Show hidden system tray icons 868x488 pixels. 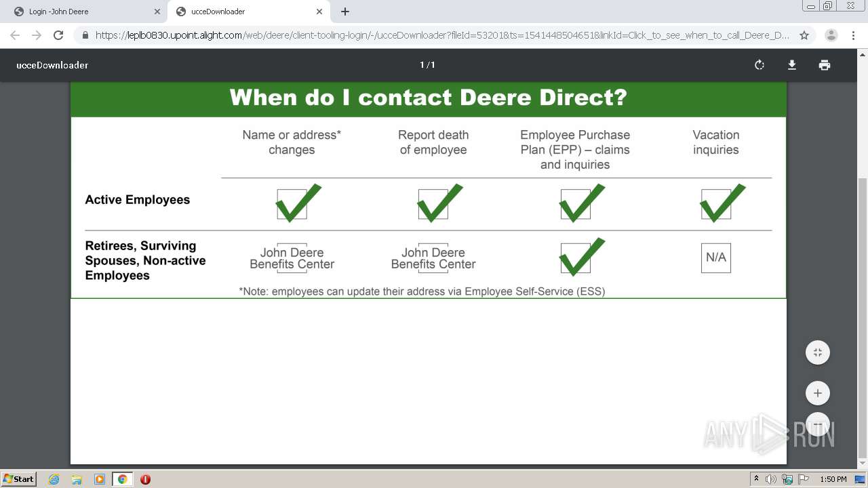(756, 479)
